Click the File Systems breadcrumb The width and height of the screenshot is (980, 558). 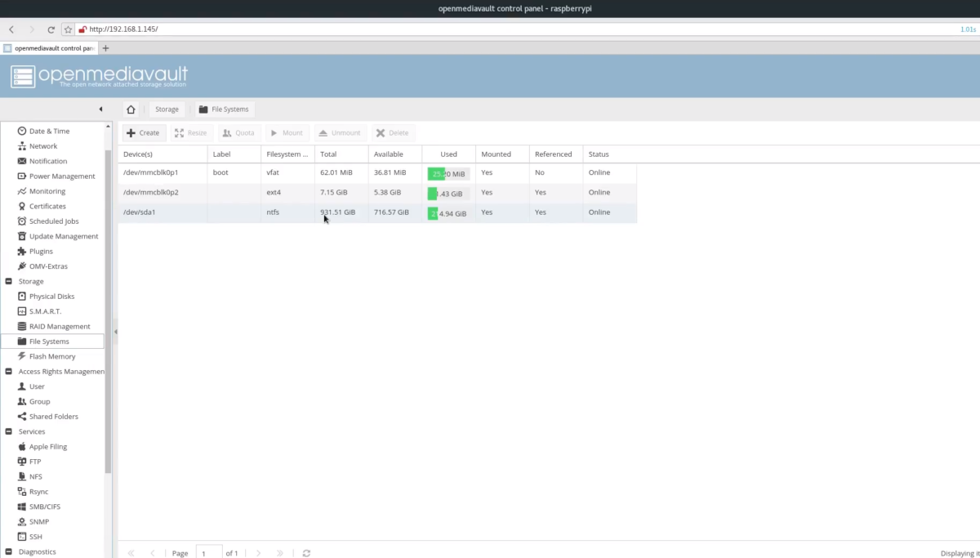tap(225, 109)
